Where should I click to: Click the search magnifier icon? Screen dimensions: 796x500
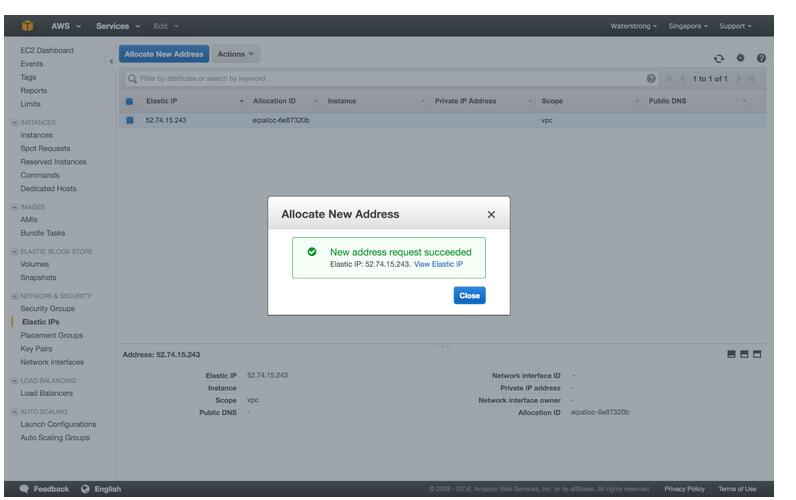pyautogui.click(x=132, y=79)
